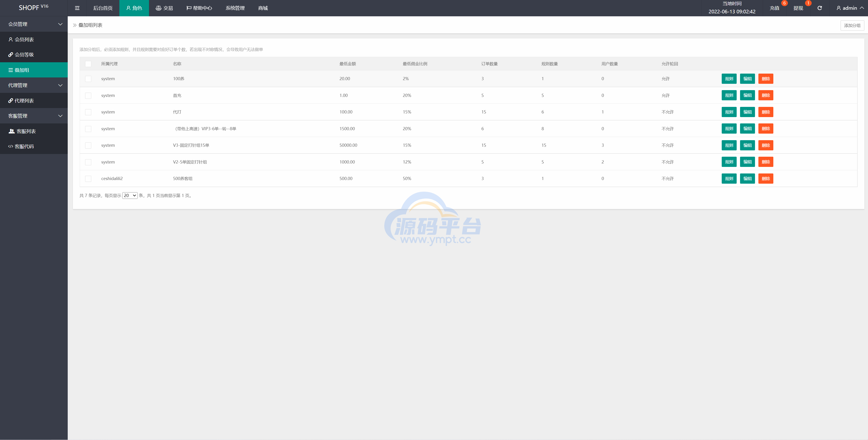Click the 提现 notification badge item
868x440 pixels.
click(x=798, y=8)
